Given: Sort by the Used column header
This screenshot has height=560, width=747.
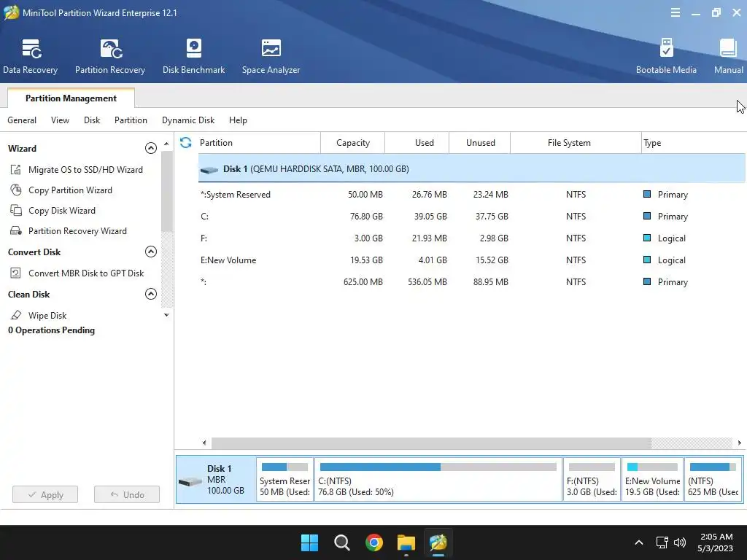Looking at the screenshot, I should [417, 142].
